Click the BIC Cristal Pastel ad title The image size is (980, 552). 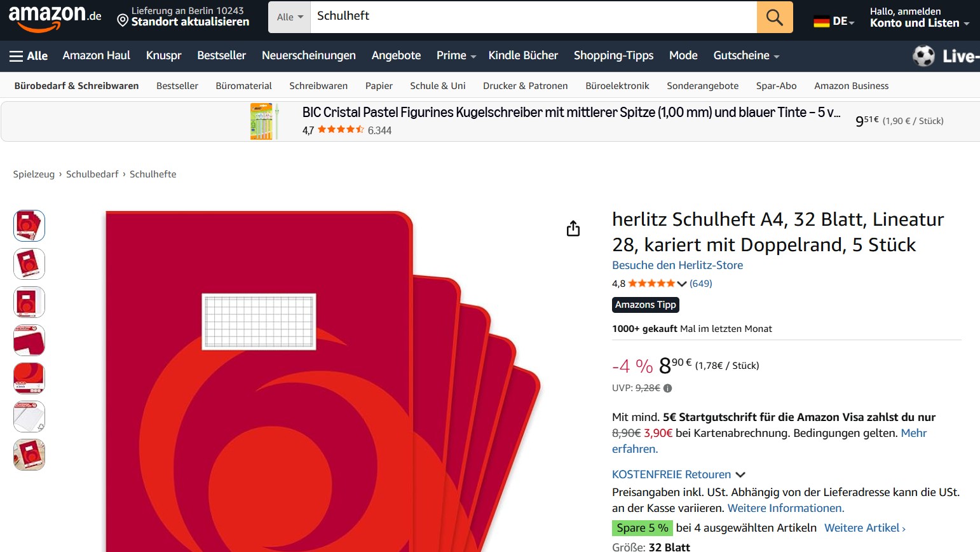point(571,113)
